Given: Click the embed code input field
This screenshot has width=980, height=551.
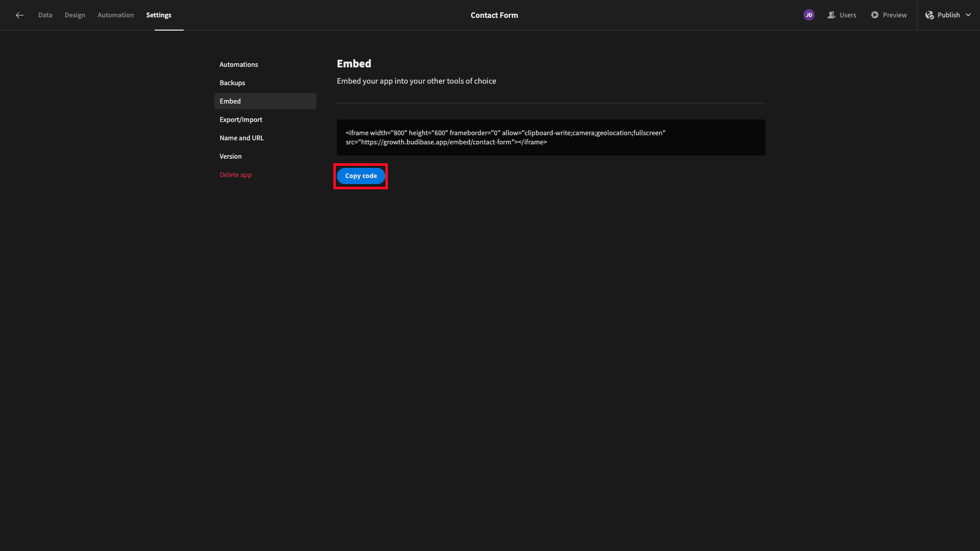Looking at the screenshot, I should (x=551, y=137).
